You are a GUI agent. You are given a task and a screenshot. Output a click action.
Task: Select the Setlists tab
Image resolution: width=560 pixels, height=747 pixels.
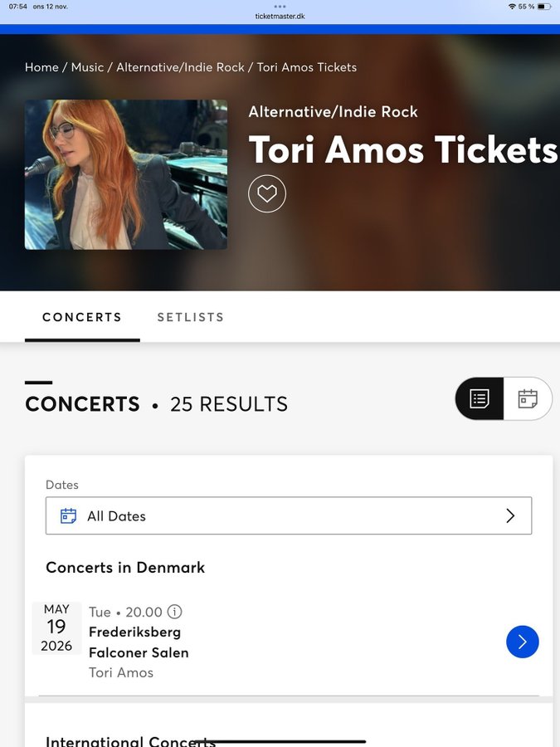point(191,317)
